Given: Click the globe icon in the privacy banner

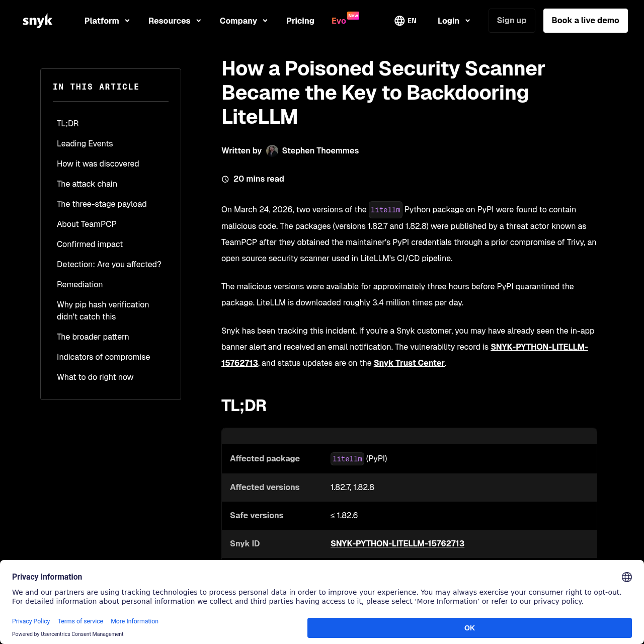Looking at the screenshot, I should [627, 577].
